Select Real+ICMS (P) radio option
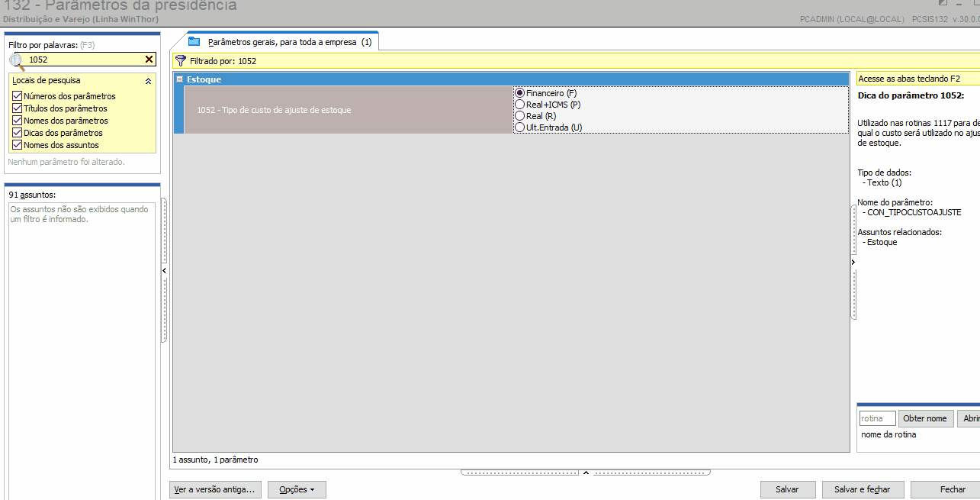The height and width of the screenshot is (500, 980). point(520,105)
